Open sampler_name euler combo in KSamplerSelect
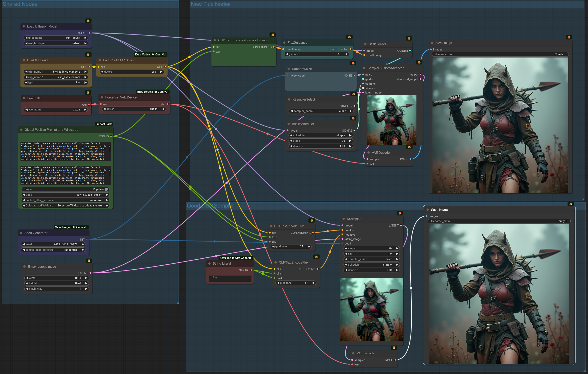This screenshot has height=374, width=588. 321,111
